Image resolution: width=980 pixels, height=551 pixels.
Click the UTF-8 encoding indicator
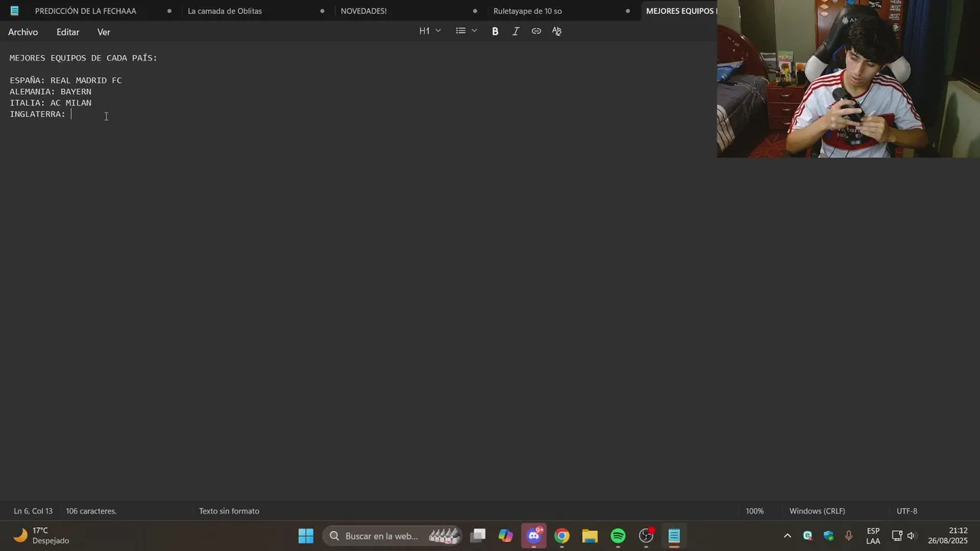pyautogui.click(x=906, y=510)
